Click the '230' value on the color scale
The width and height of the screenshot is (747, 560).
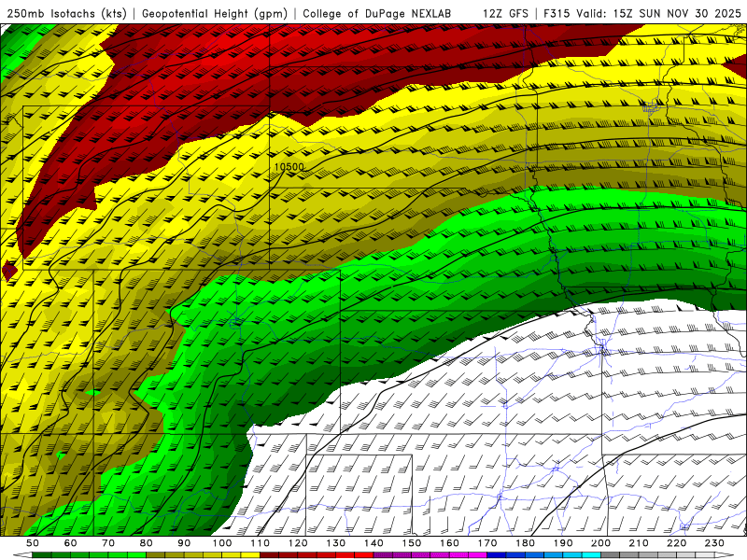(715, 543)
